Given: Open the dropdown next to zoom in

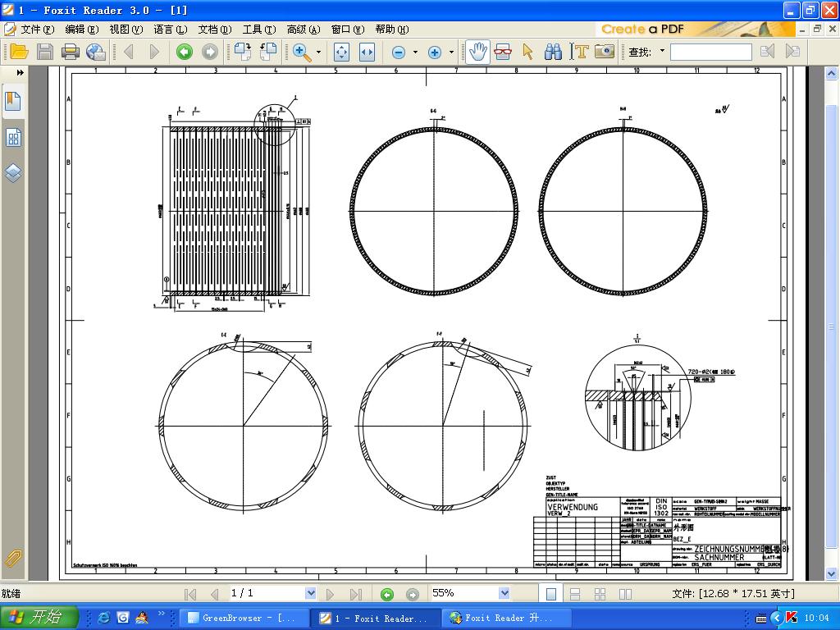Looking at the screenshot, I should pos(451,52).
